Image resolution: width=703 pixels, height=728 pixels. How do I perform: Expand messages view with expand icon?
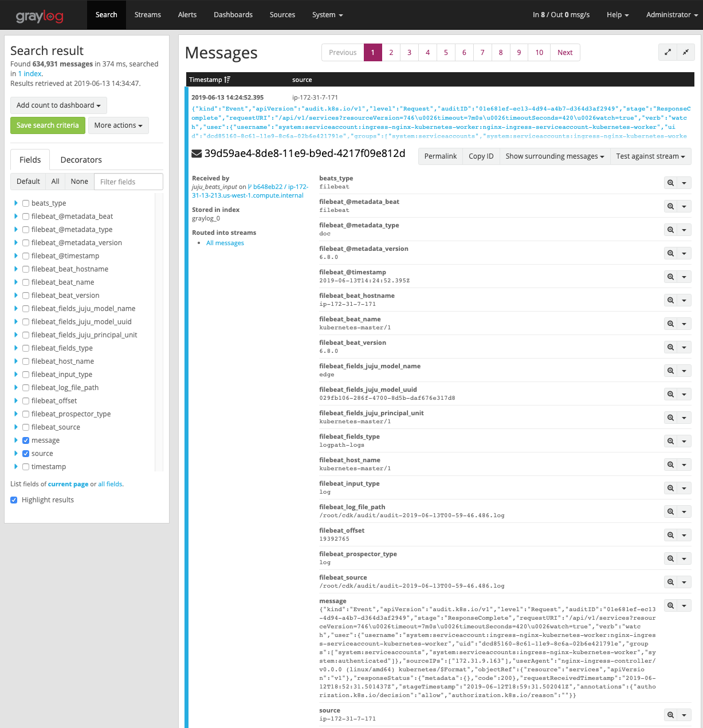(667, 52)
